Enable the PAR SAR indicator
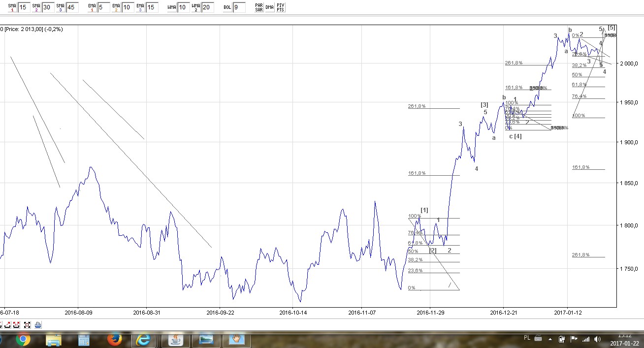This screenshot has height=348, width=644. tap(259, 7)
